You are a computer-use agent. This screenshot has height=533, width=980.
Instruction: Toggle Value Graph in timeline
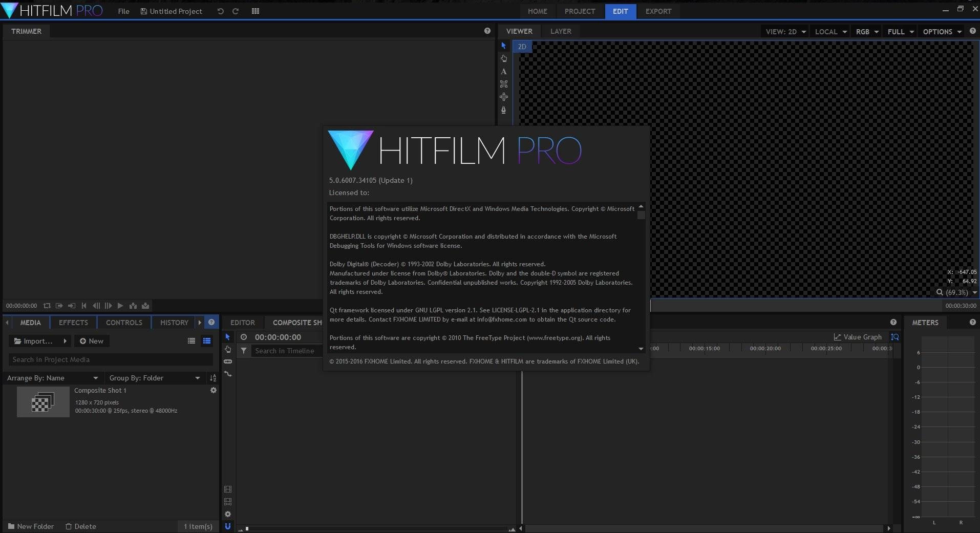(858, 337)
